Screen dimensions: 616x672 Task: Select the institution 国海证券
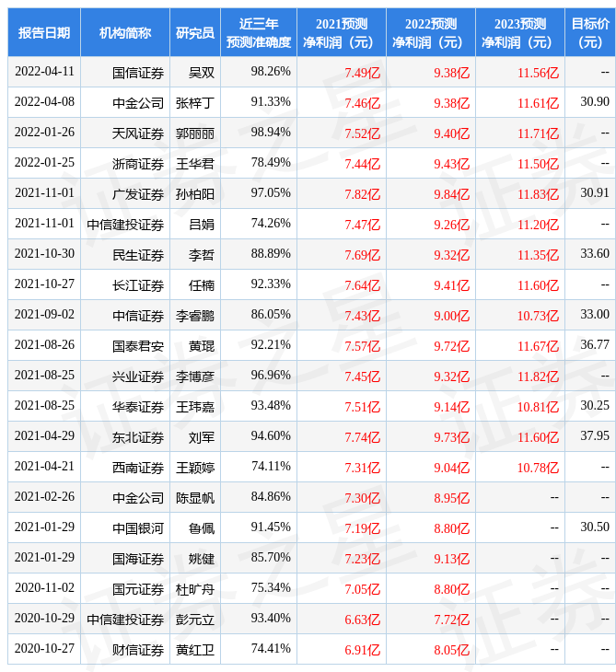pos(138,560)
